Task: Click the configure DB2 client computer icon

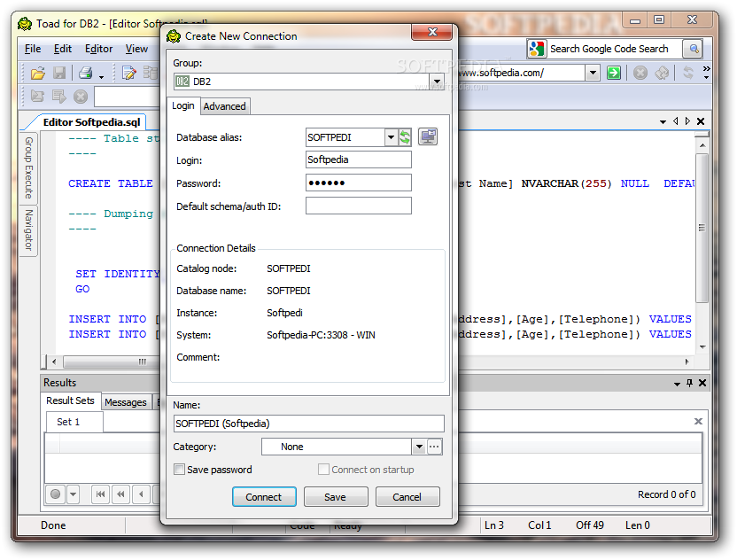Action: (428, 136)
